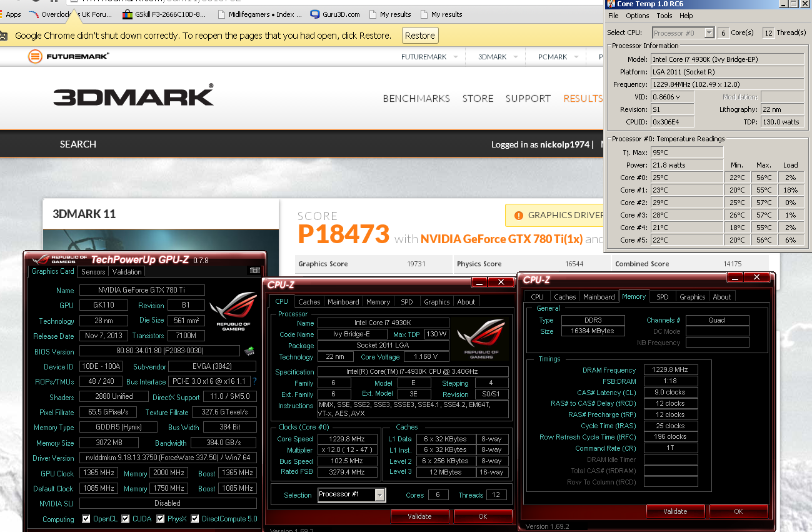Screen dimensions: 812x532
Task: Select GPU-Z Graphics Card tab
Action: click(53, 271)
